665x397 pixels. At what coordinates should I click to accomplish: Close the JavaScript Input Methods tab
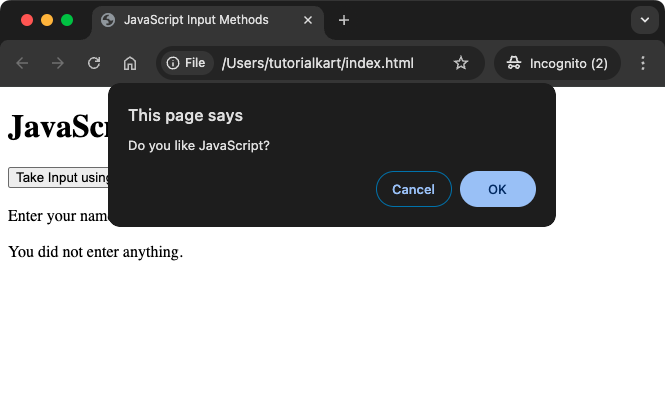[x=308, y=20]
